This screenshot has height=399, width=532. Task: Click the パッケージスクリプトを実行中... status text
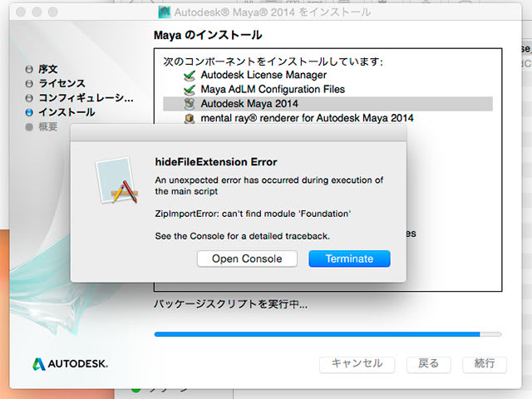coord(231,304)
